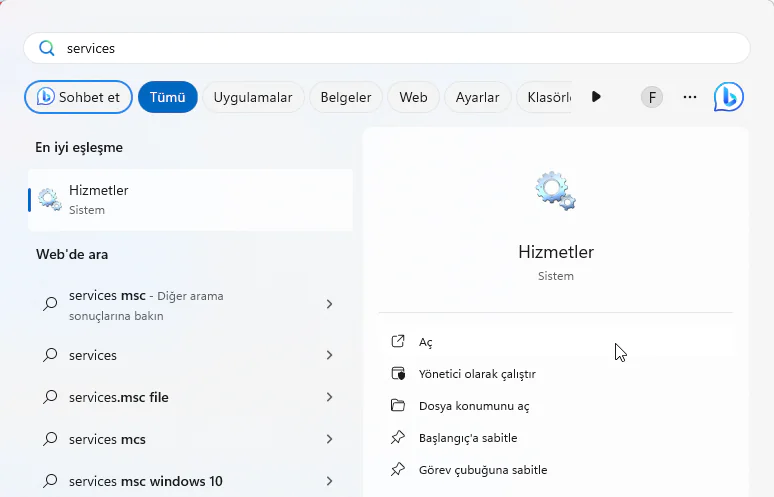Open the F user account avatar
This screenshot has height=497, width=774.
652,97
